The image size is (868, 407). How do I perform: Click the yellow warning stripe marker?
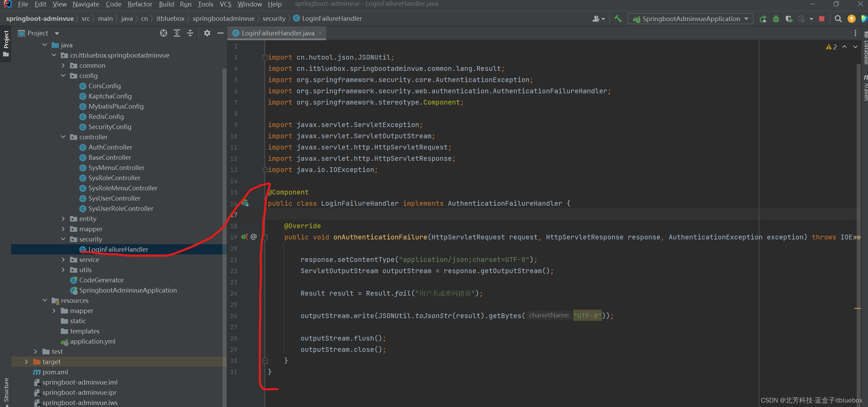click(857, 308)
